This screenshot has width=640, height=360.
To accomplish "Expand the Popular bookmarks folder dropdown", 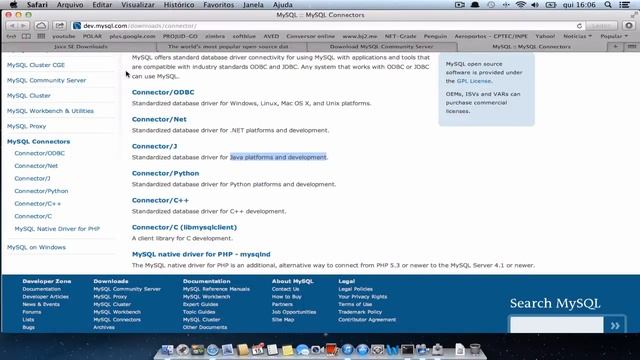I will point(614,36).
